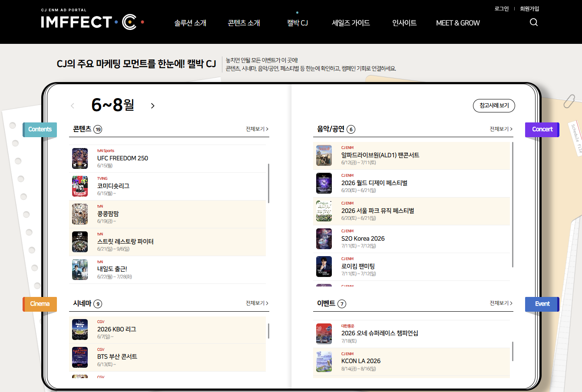Select the KCON LA 2026 title

pyautogui.click(x=361, y=361)
